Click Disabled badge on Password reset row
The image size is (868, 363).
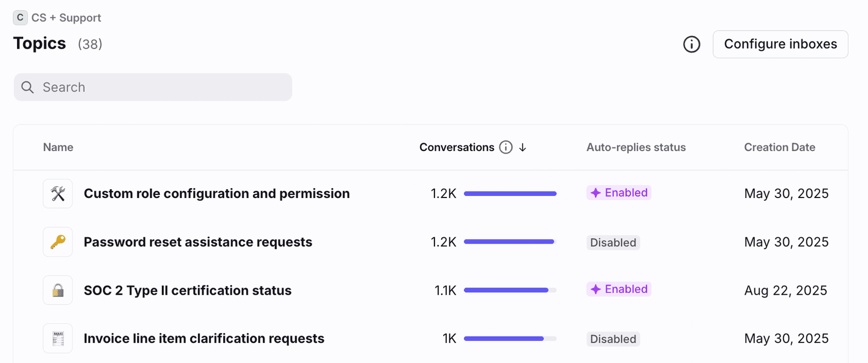pos(613,243)
